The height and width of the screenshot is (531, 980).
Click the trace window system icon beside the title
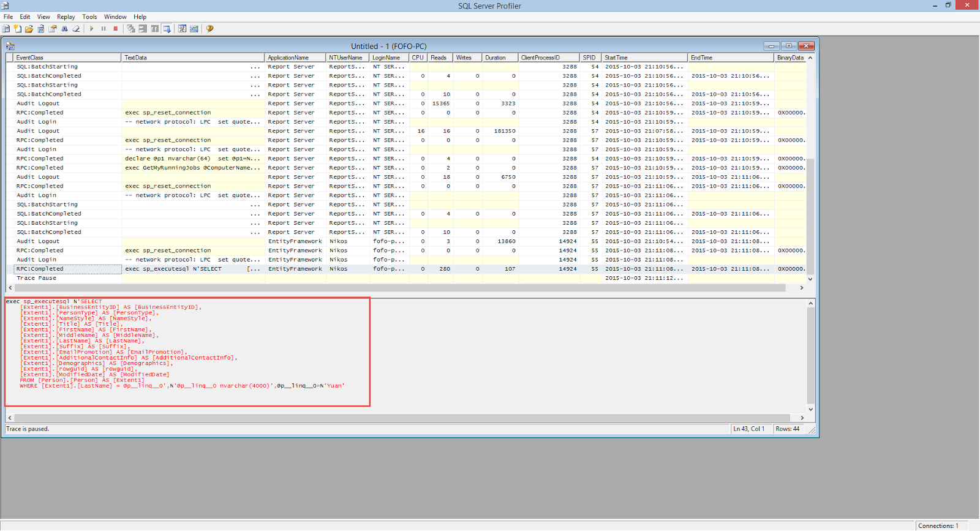[x=10, y=47]
